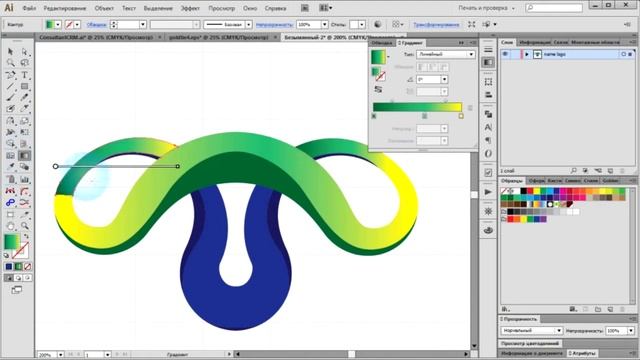
Task: Select the Type tool
Action: (24, 75)
